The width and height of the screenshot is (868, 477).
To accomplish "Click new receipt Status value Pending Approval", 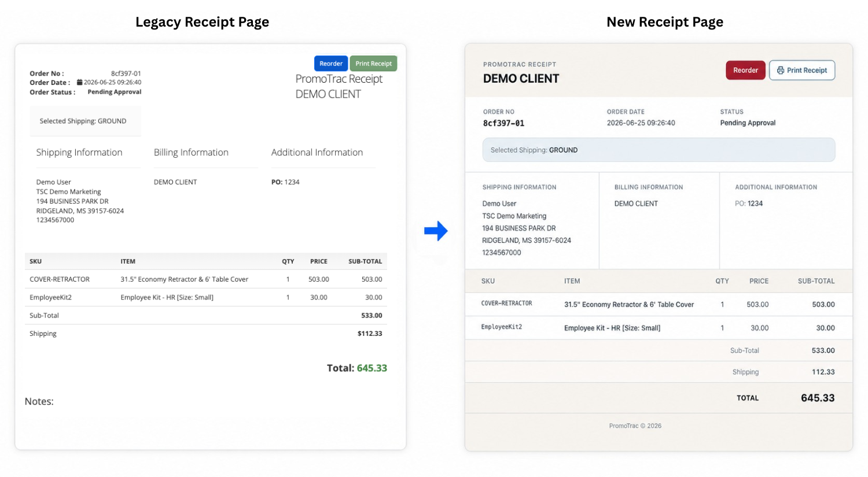I will click(748, 123).
